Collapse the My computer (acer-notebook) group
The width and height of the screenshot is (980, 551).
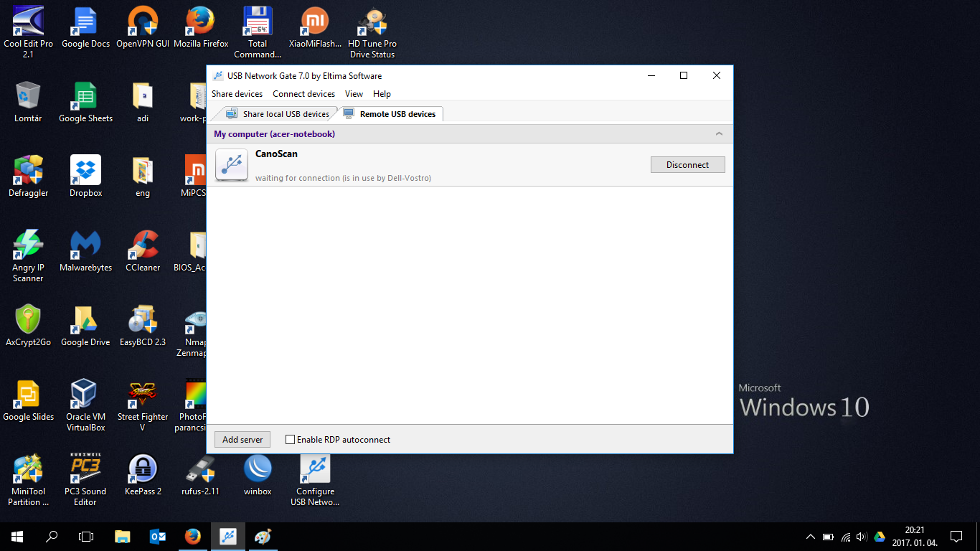pyautogui.click(x=719, y=134)
